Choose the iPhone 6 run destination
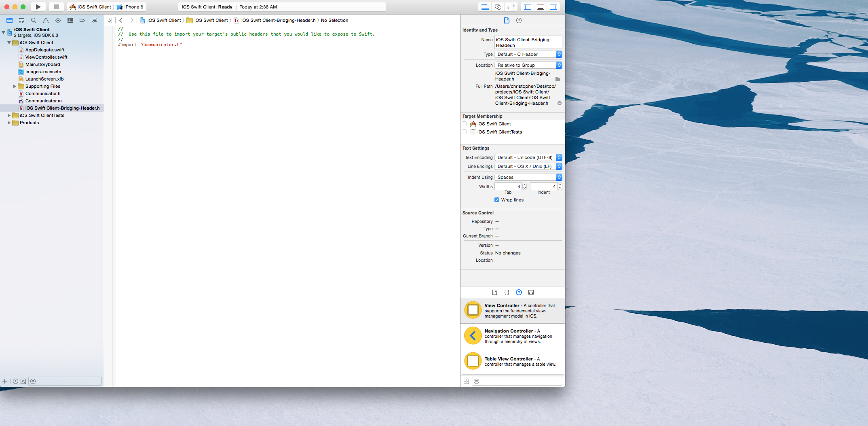The width and height of the screenshot is (868, 426). pyautogui.click(x=130, y=7)
